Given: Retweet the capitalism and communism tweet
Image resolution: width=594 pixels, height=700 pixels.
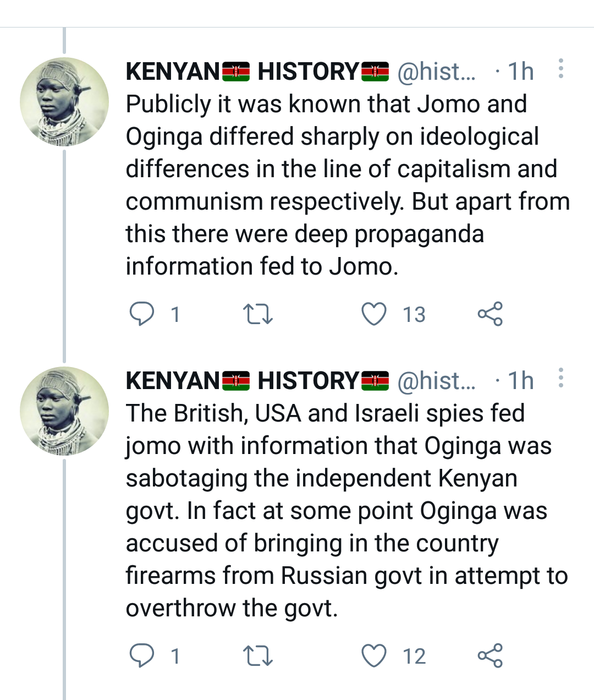Looking at the screenshot, I should coord(257,314).
